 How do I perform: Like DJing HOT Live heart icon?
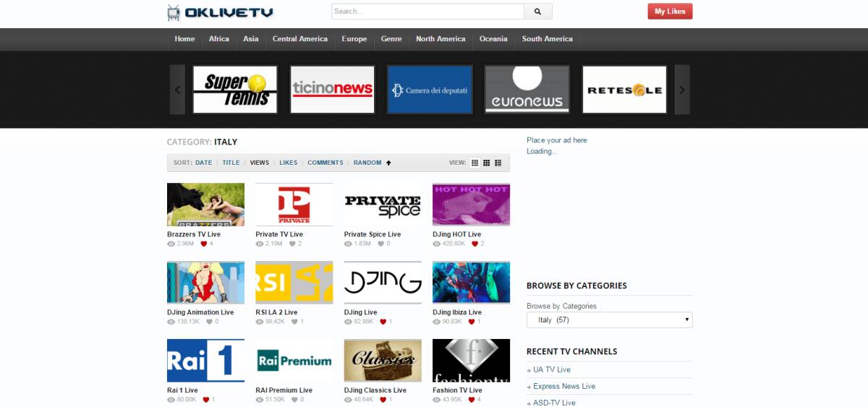pyautogui.click(x=475, y=244)
